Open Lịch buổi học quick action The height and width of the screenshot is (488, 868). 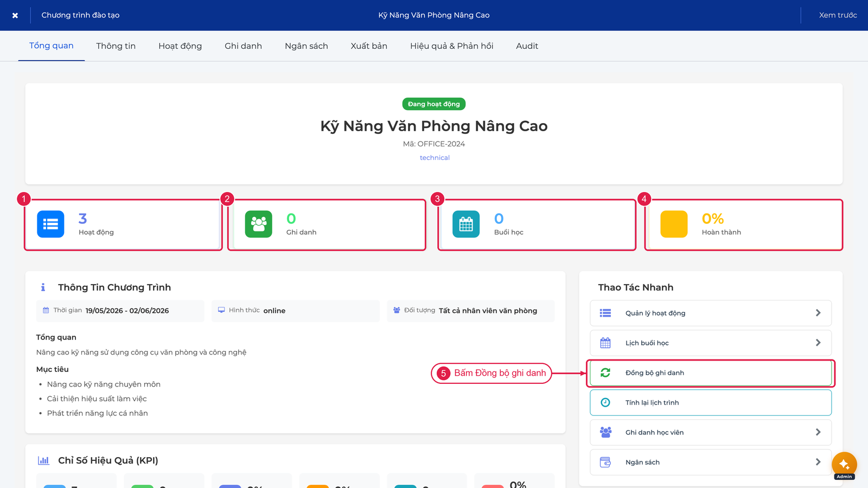tap(711, 343)
